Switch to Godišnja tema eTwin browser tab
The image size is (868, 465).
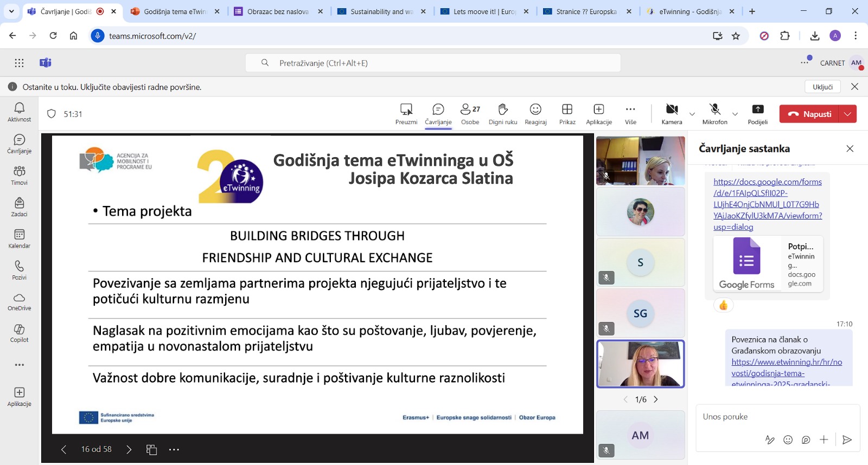175,11
